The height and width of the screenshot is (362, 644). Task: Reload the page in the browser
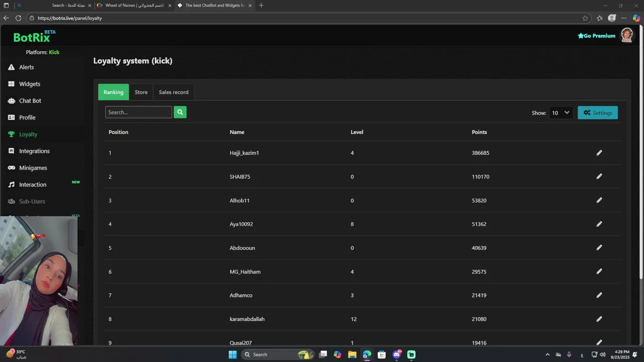click(18, 18)
